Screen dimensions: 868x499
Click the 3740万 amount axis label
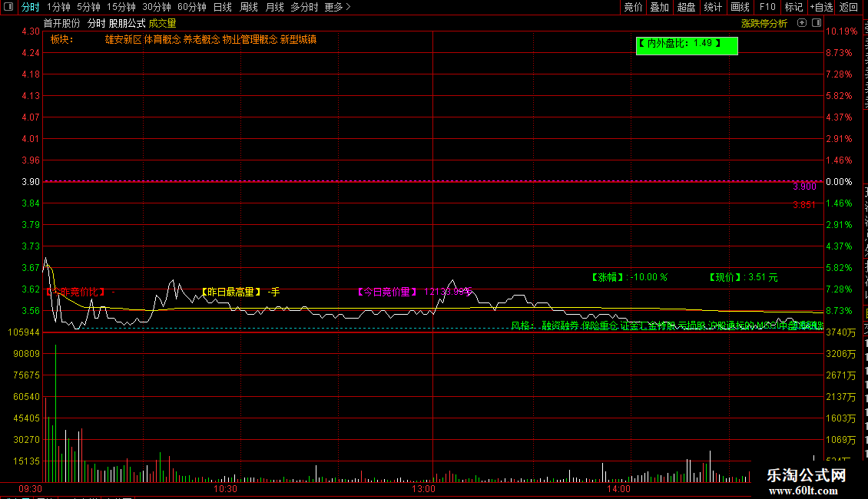click(841, 332)
